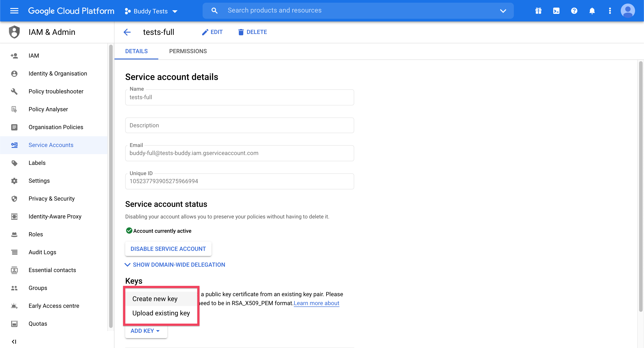644x348 pixels.
Task: Click the Service Accounts icon
Action: tap(14, 145)
